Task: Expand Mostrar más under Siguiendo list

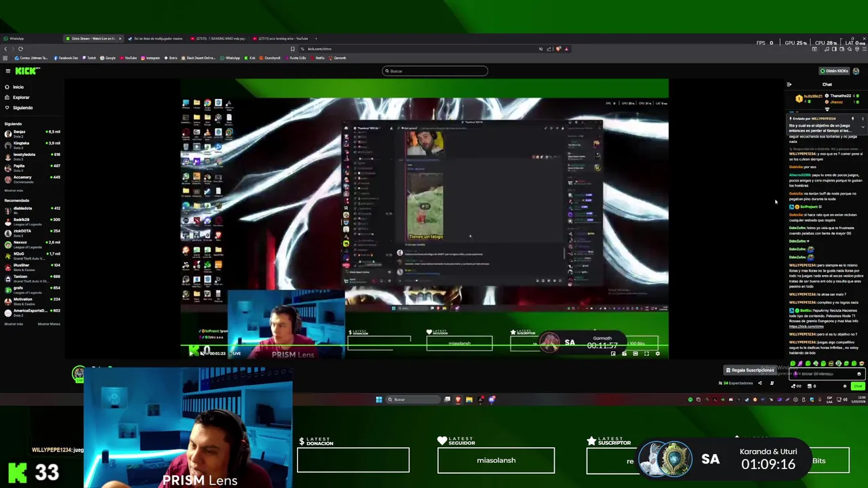Action: [14, 190]
